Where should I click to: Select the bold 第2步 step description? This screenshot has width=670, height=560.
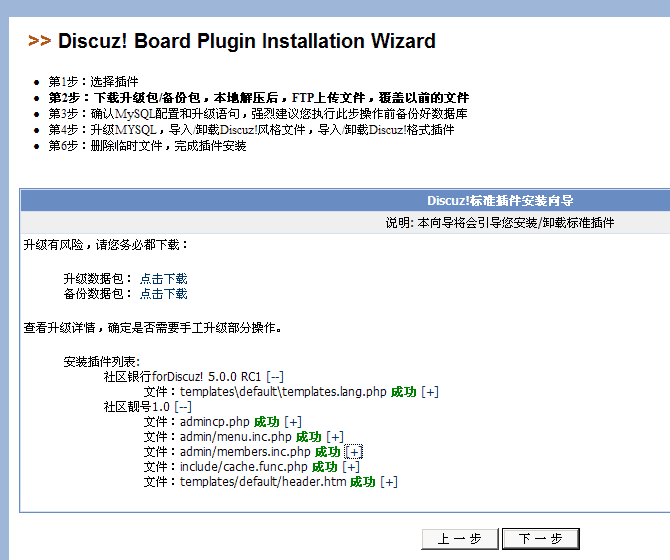click(x=259, y=98)
